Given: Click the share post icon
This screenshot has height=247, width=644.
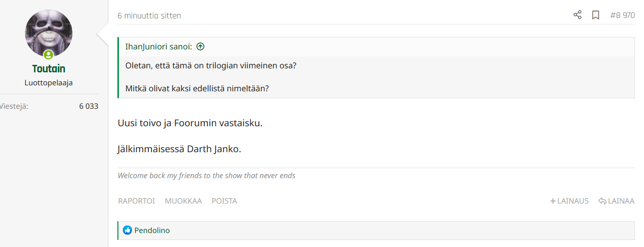Looking at the screenshot, I should point(578,15).
